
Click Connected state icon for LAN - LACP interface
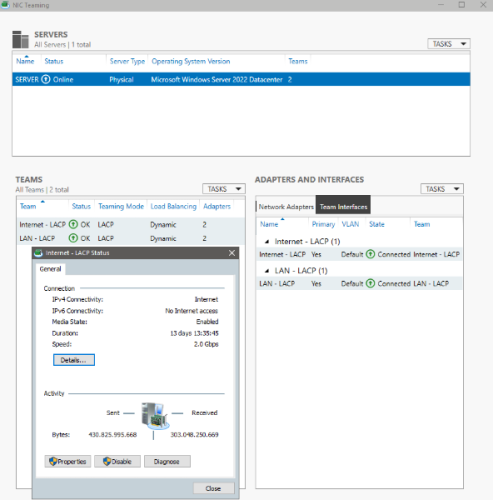coord(370,283)
